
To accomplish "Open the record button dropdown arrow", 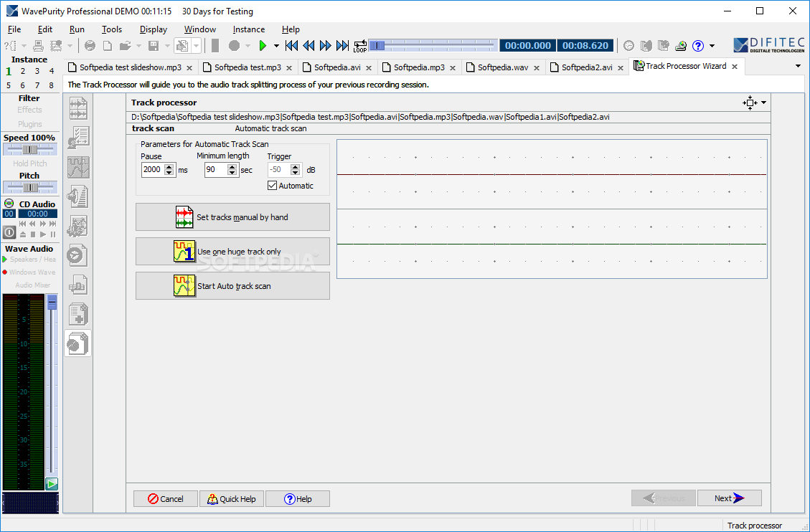I will pos(248,46).
